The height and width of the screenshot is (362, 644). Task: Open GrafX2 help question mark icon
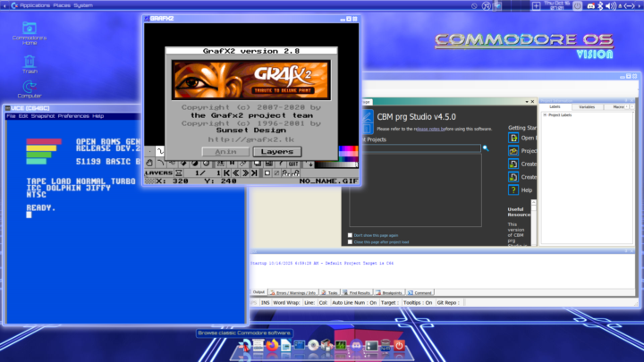pos(281,164)
